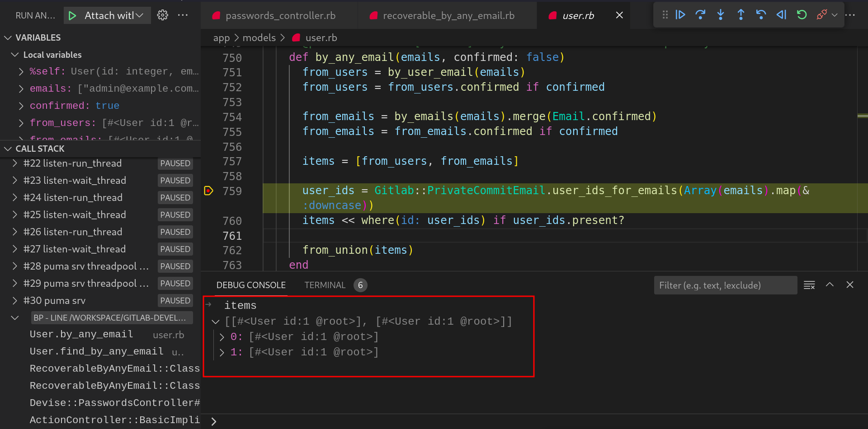Expand element 1 of items output
Viewport: 868px width, 429px height.
(x=222, y=352)
